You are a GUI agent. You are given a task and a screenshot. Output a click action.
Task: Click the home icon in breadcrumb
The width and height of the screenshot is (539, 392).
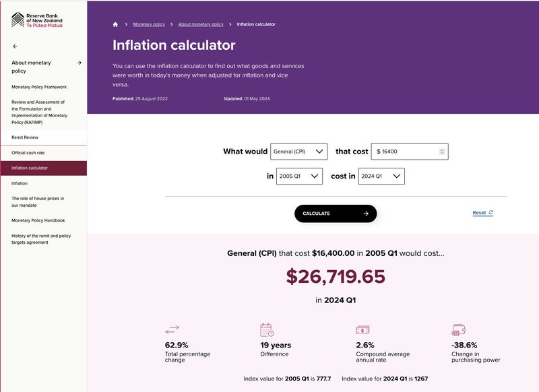(115, 24)
